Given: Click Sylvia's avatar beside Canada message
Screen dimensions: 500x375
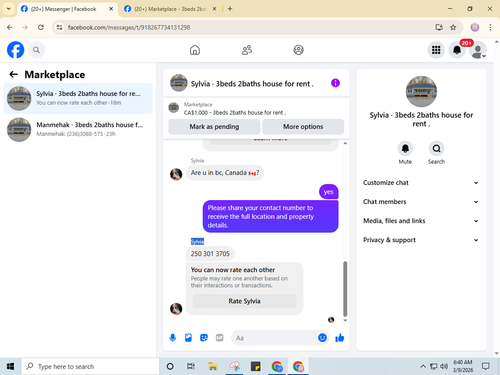Looking at the screenshot, I should coord(176,174).
